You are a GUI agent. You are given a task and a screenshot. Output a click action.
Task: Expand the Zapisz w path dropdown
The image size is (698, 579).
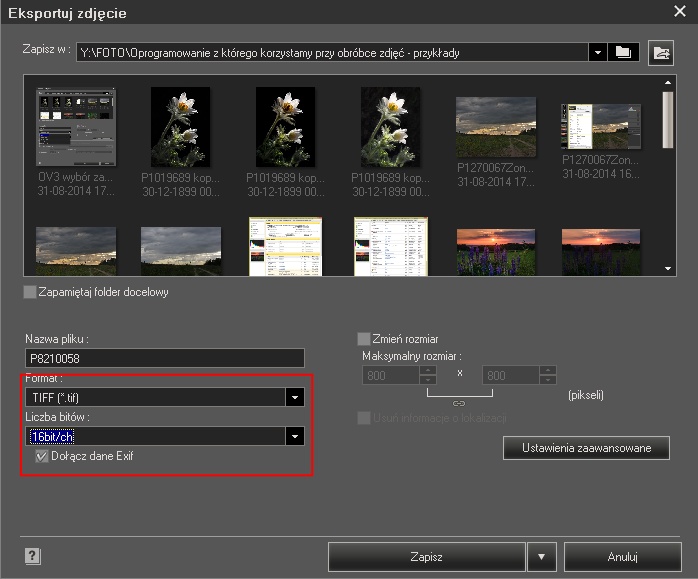pos(598,52)
